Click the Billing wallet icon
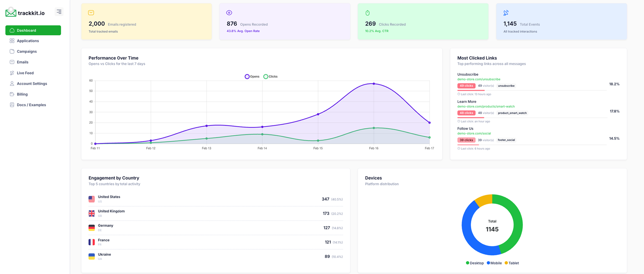The height and width of the screenshot is (274, 644). 12,94
